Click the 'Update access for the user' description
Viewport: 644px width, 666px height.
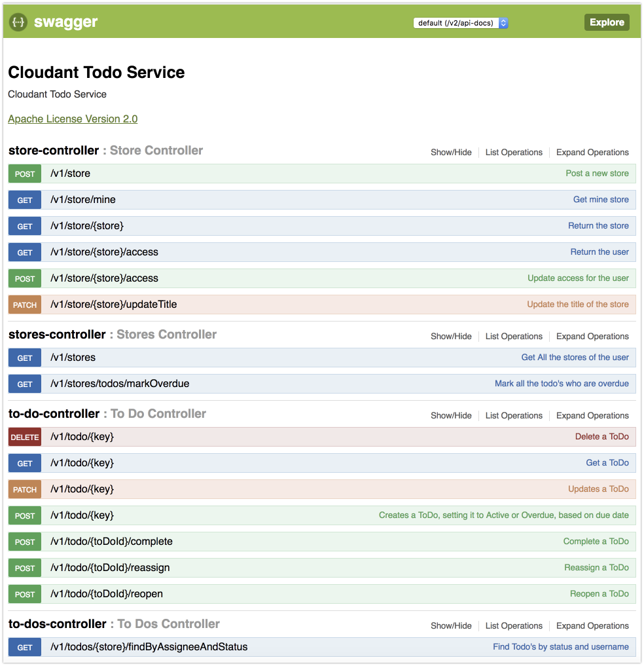578,278
